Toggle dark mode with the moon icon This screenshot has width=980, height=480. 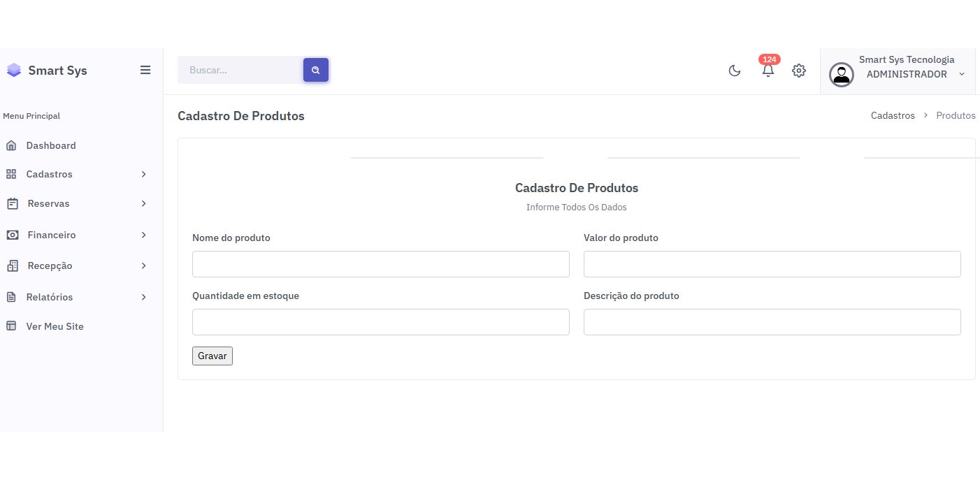point(735,71)
